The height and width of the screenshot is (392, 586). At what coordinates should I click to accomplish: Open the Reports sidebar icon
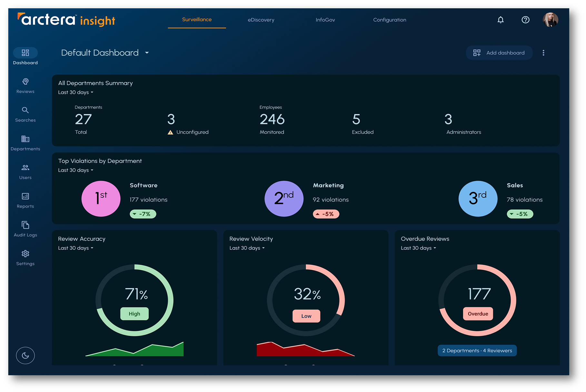click(x=25, y=196)
